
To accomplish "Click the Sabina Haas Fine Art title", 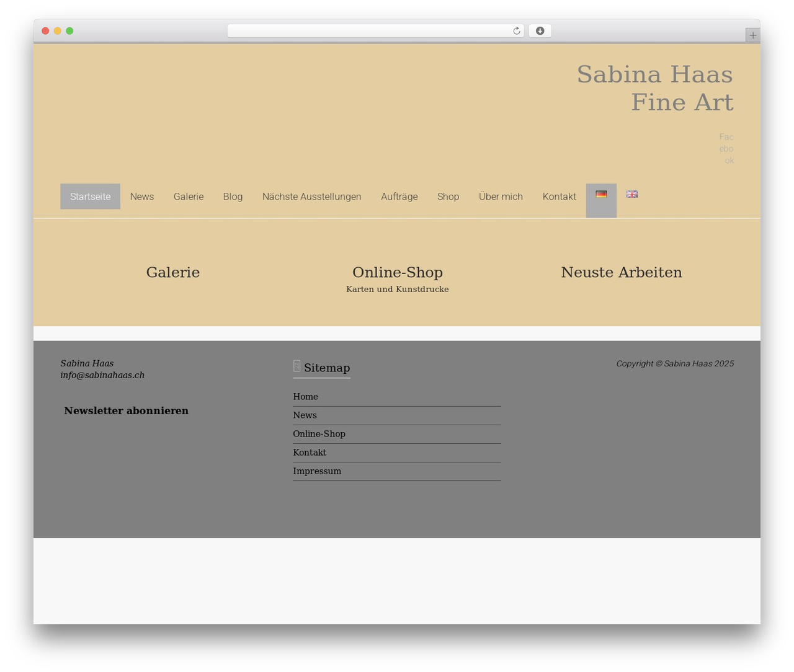I will (x=655, y=88).
